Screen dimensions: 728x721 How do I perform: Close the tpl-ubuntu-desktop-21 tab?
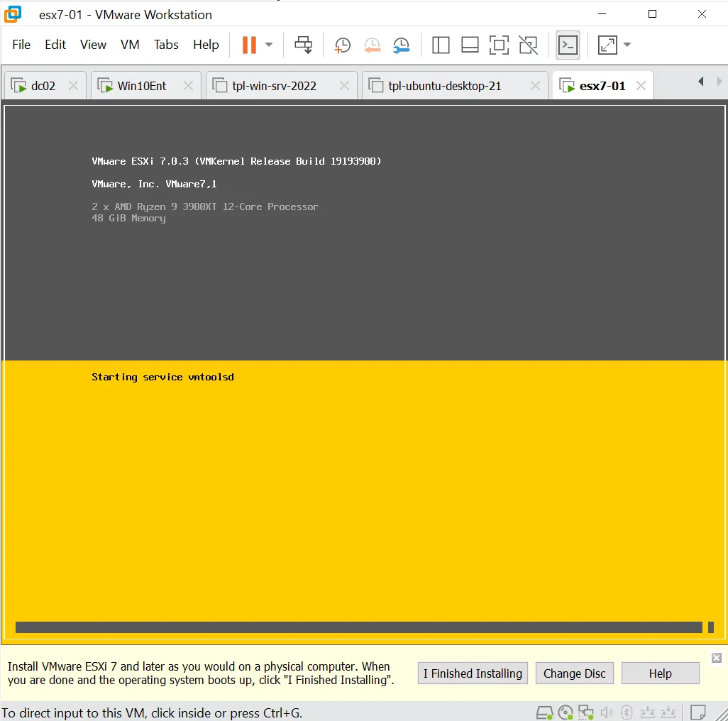[535, 86]
